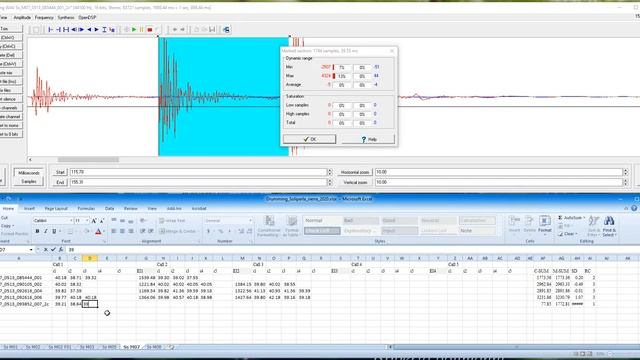
Task: Click the red font color A icon
Action: [98, 231]
